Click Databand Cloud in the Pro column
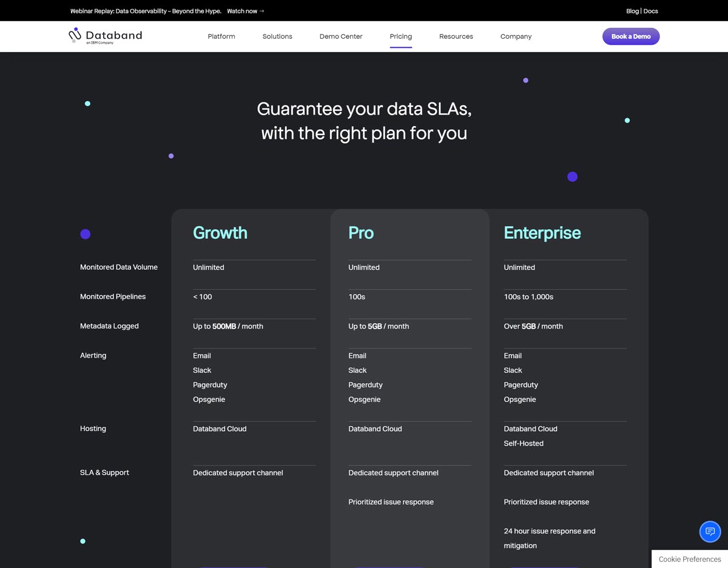The image size is (728, 568). 375,429
